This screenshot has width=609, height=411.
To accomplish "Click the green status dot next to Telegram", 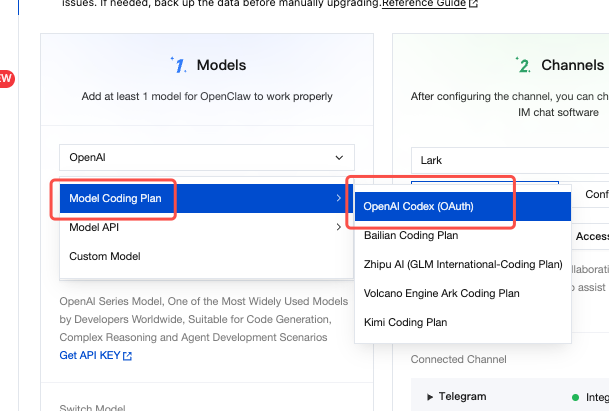I will tap(575, 397).
